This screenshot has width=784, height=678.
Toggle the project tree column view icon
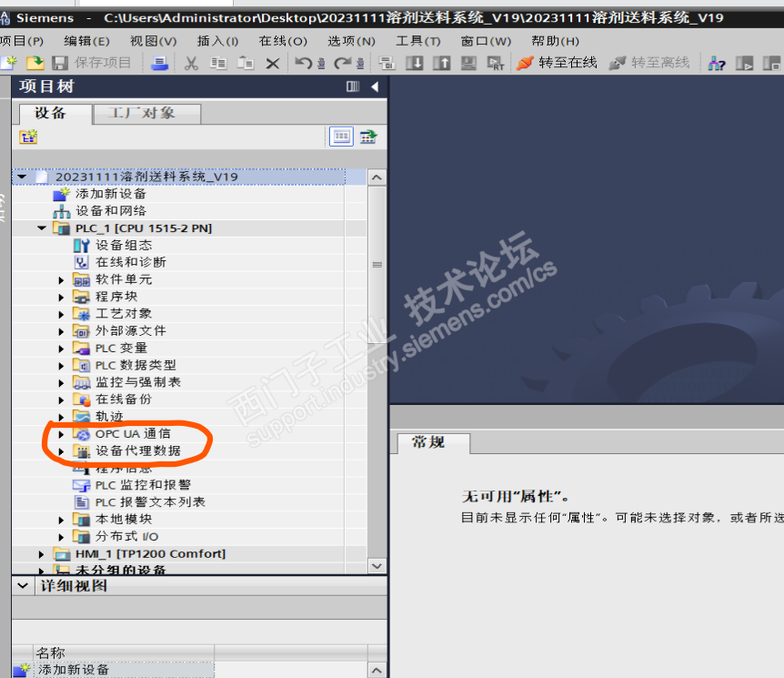(353, 86)
